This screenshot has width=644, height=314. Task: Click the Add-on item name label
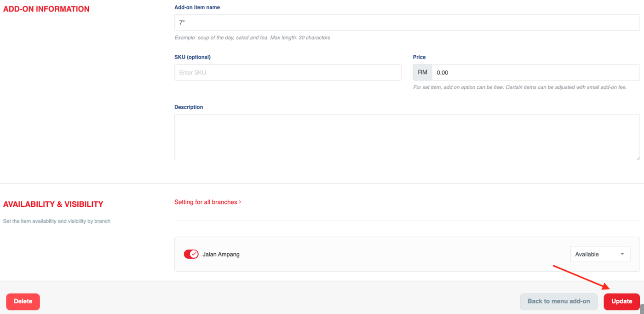[197, 7]
